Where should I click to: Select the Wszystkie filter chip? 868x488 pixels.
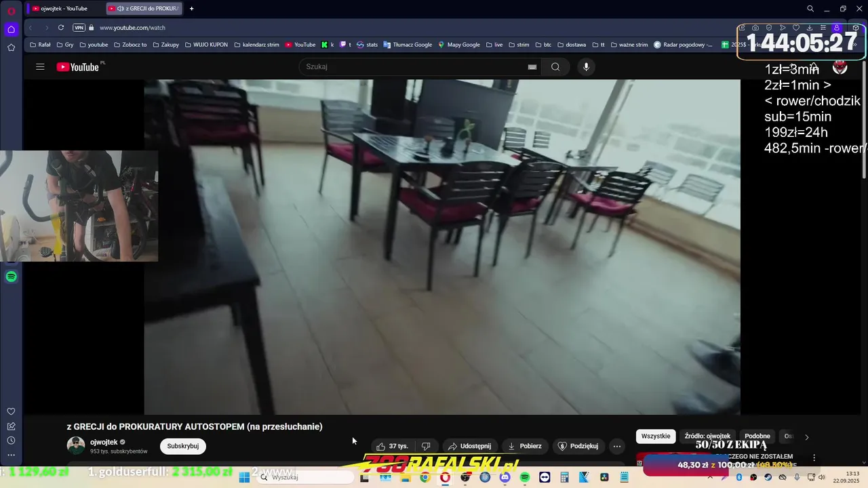656,436
